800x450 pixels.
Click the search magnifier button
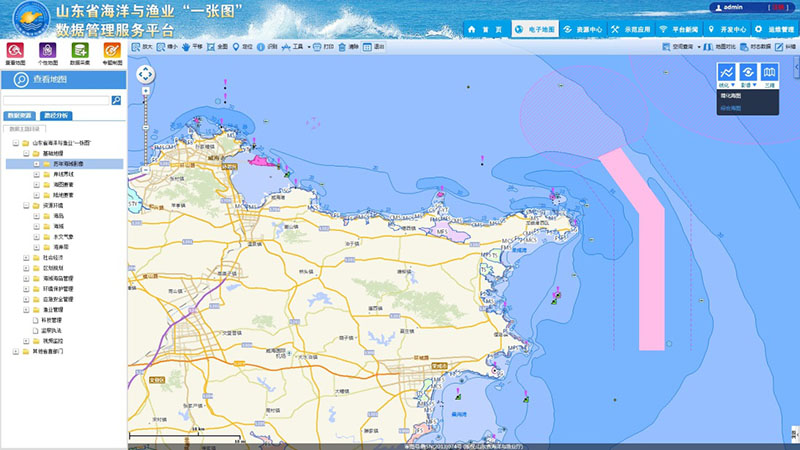116,101
